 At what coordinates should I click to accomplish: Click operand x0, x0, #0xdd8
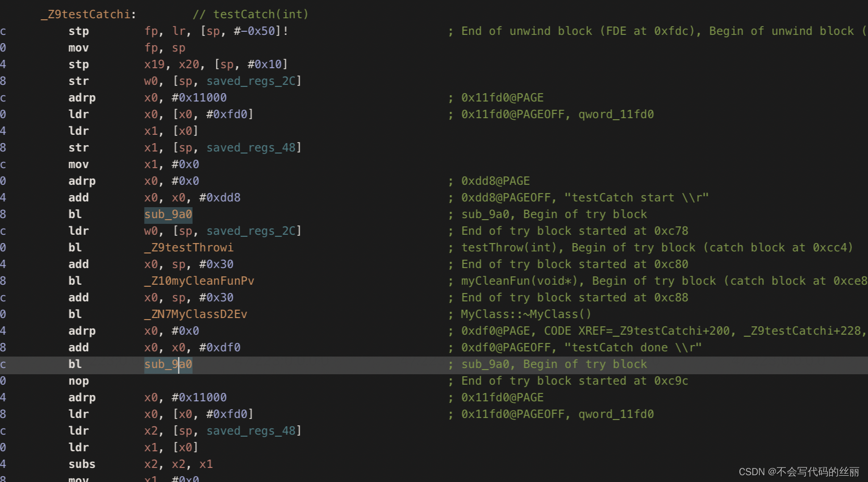click(193, 198)
